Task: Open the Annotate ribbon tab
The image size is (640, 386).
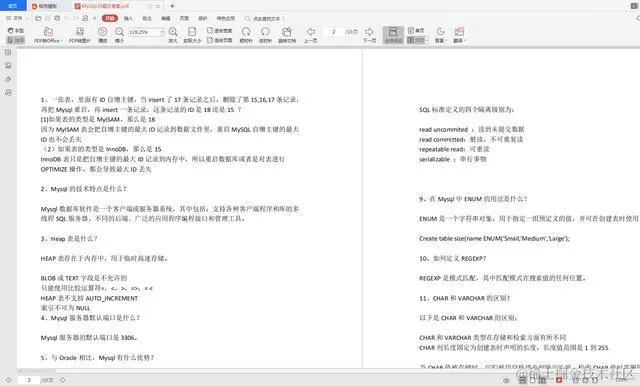Action: [147, 18]
